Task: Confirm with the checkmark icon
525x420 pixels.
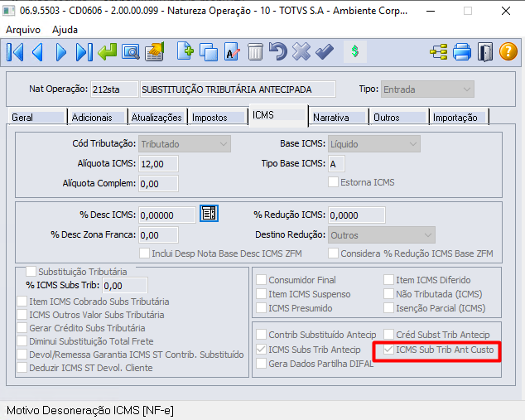Action: click(325, 51)
